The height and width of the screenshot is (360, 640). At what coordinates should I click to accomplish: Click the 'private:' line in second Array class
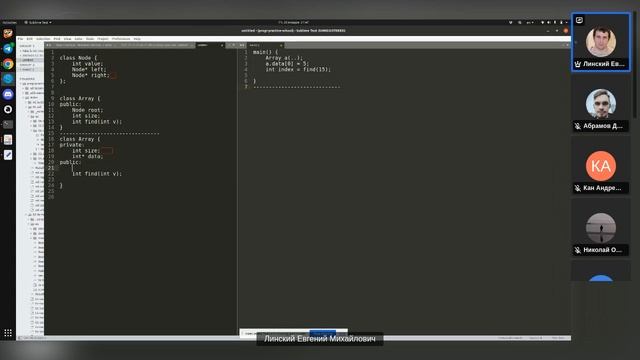(x=72, y=145)
